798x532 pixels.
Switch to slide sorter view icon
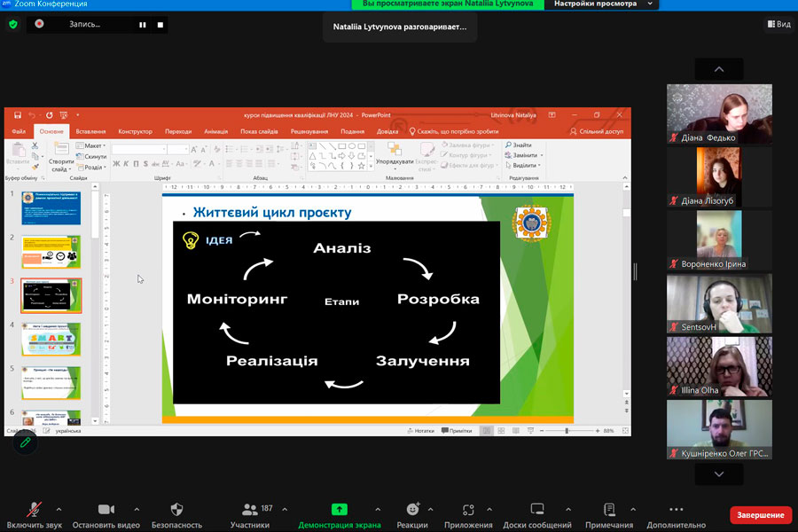coord(501,431)
